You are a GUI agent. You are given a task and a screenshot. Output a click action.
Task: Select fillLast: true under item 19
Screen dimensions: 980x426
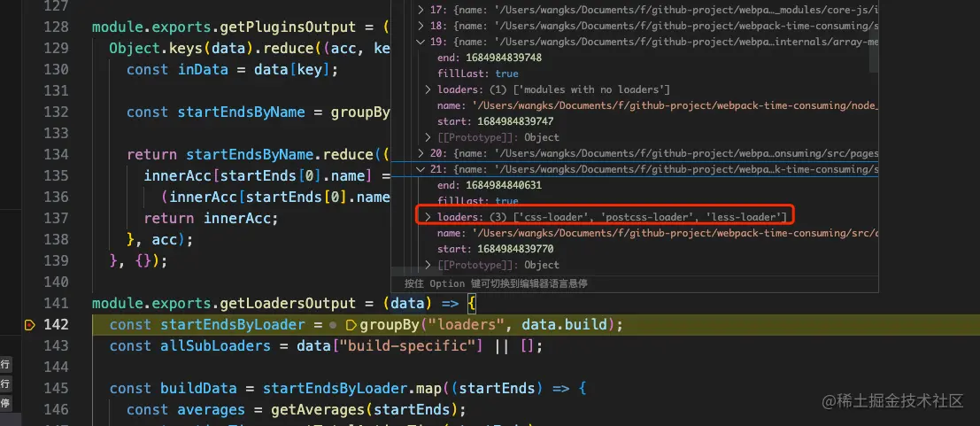pos(477,74)
